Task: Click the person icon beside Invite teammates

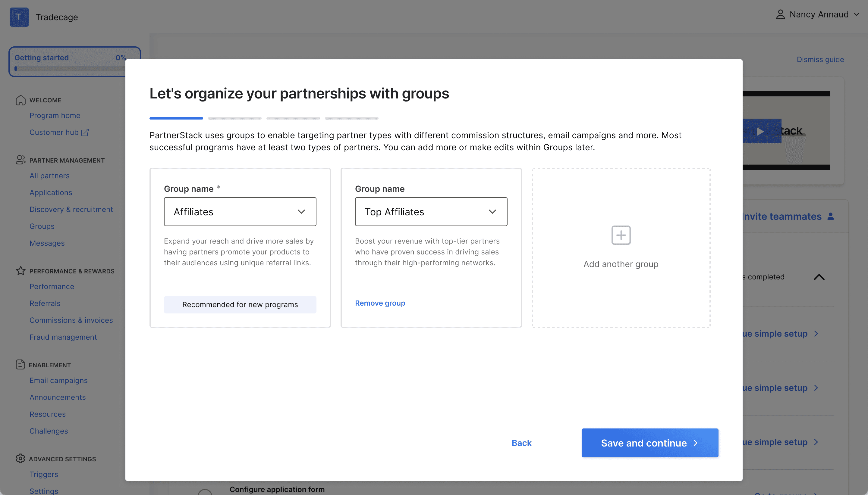Action: 831,216
